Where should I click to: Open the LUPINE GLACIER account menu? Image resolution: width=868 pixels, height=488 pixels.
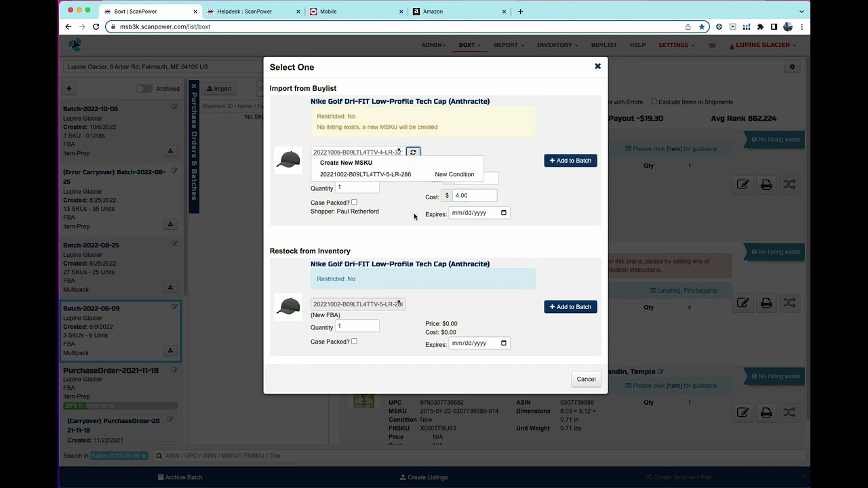(762, 45)
